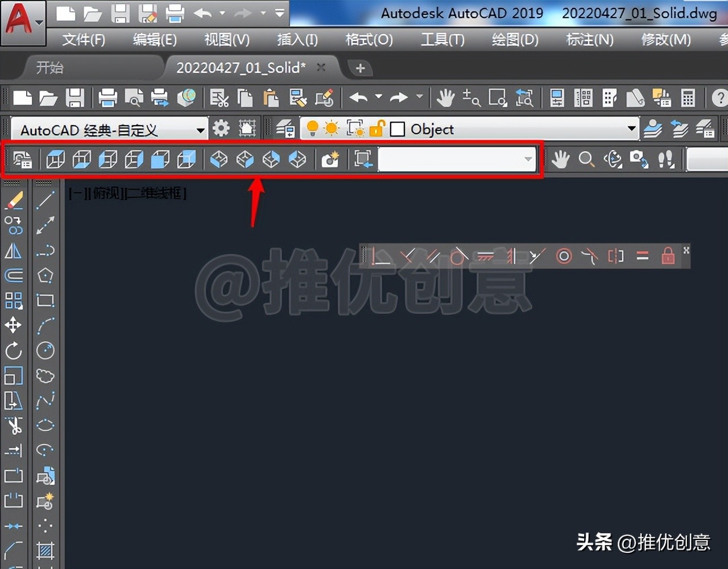728x569 pixels.
Task: Expand the named views dropdown in View toolbar
Action: [x=528, y=160]
